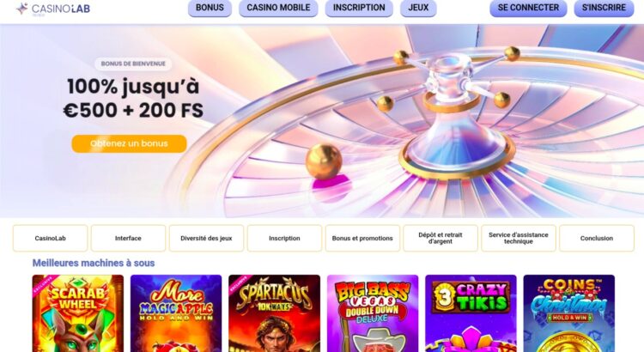Launch the Spartacus 10K Ways slot
The width and height of the screenshot is (644, 352).
click(275, 313)
